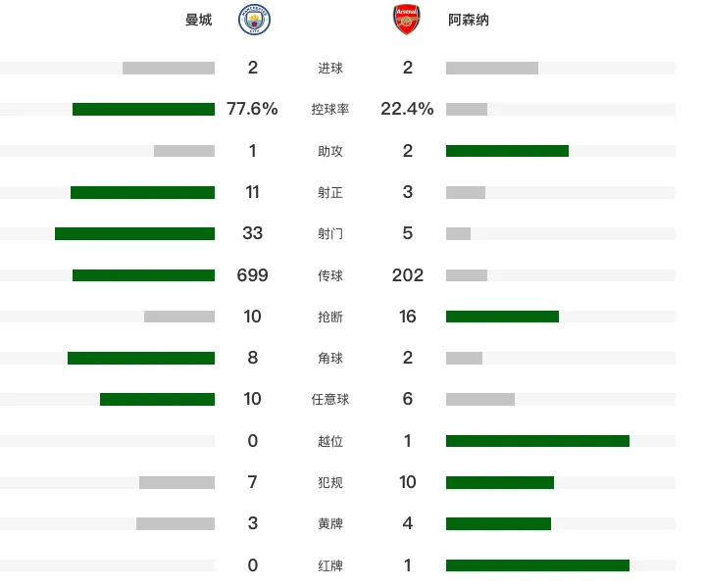Click the 699 passes value
The height and width of the screenshot is (588, 705).
252,275
